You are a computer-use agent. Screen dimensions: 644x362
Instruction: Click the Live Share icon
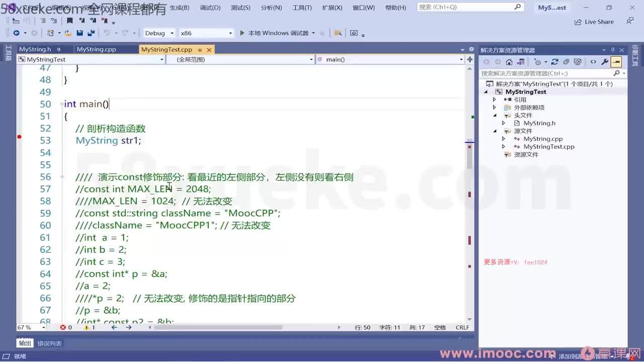(578, 22)
